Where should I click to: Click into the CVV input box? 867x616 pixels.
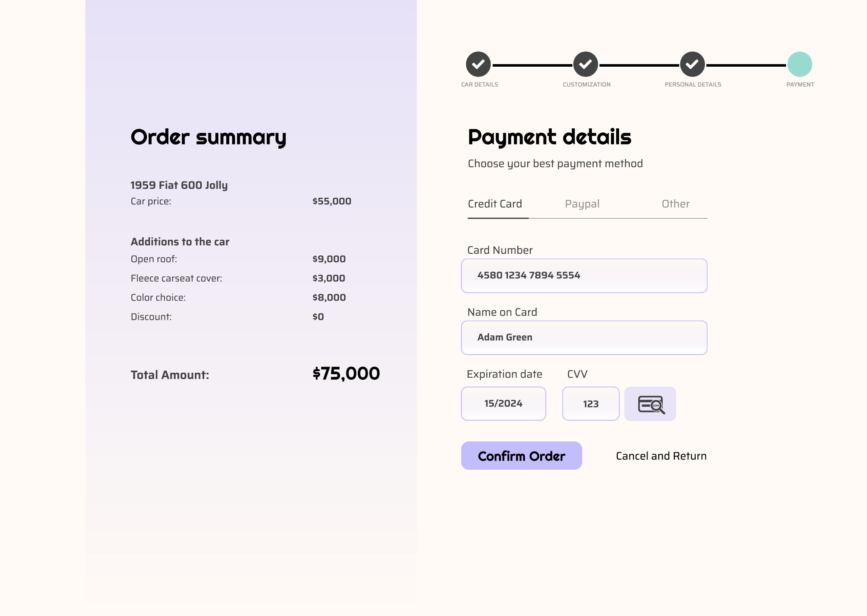(590, 403)
